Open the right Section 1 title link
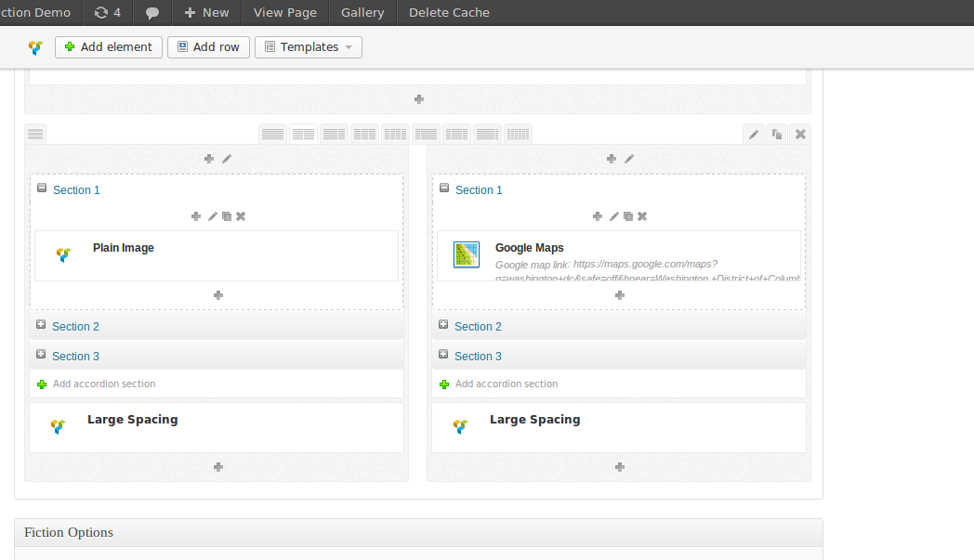 [x=479, y=190]
